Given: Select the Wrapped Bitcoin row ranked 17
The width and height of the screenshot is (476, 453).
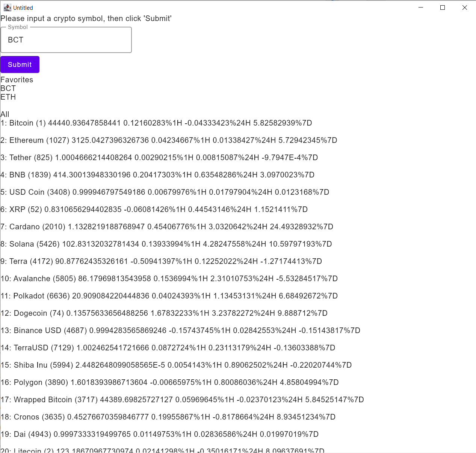Looking at the screenshot, I should tap(182, 400).
